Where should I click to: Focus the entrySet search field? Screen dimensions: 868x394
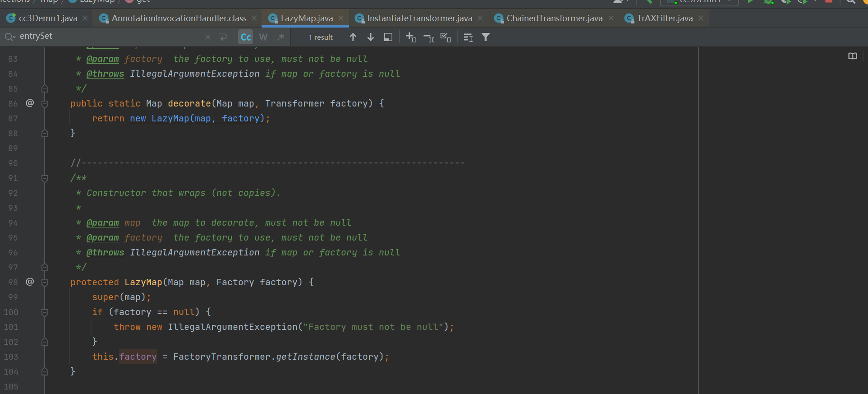pos(110,36)
